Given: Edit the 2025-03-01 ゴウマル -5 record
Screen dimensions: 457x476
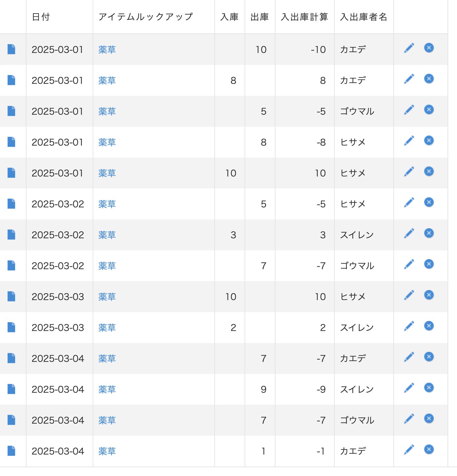Looking at the screenshot, I should [x=409, y=110].
